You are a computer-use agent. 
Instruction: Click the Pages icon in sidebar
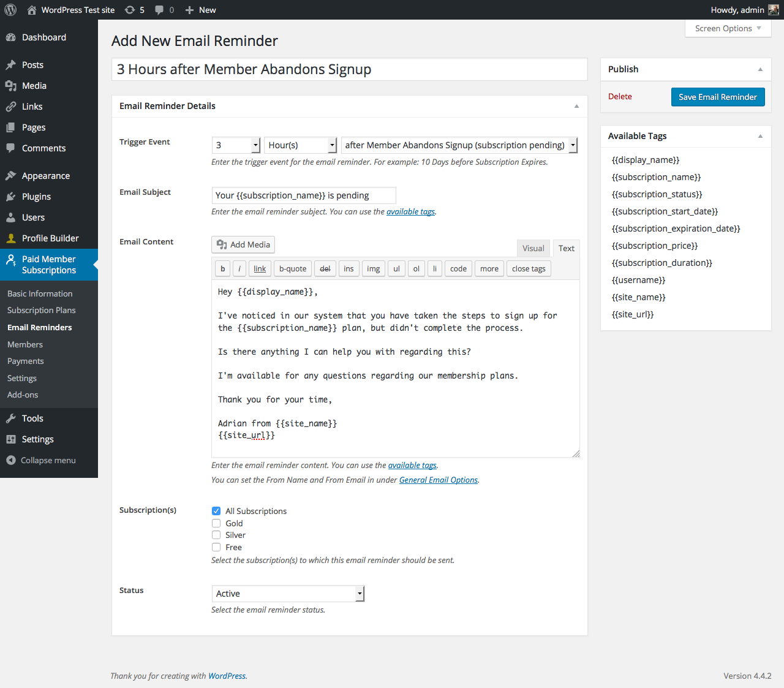tap(11, 127)
